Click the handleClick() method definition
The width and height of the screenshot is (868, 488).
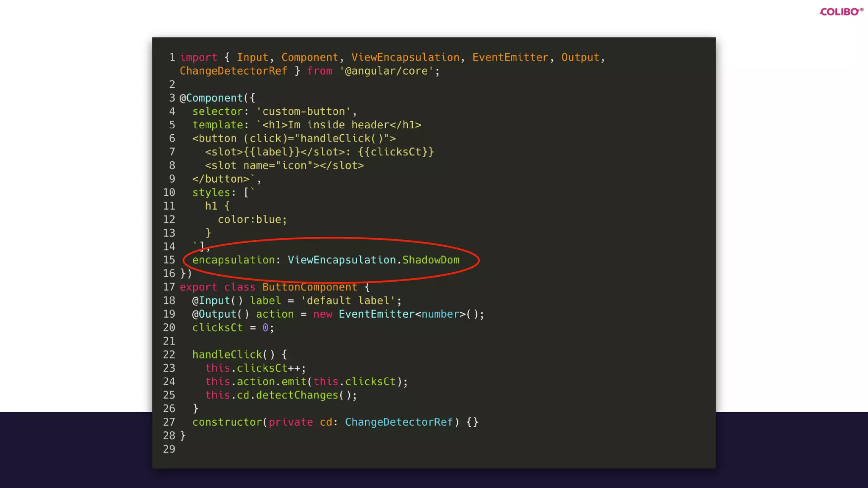pos(233,355)
